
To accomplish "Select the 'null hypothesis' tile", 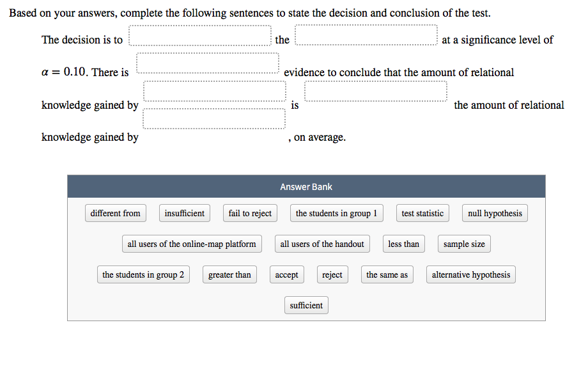I will pos(495,213).
